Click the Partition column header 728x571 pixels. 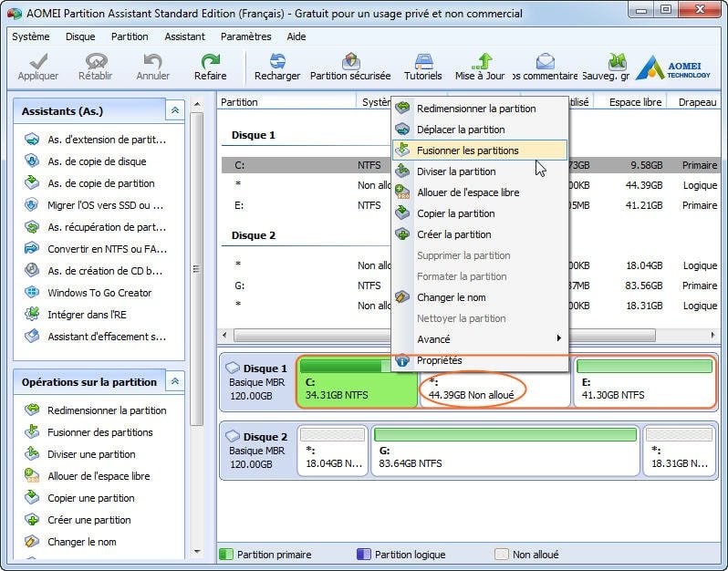pyautogui.click(x=286, y=102)
